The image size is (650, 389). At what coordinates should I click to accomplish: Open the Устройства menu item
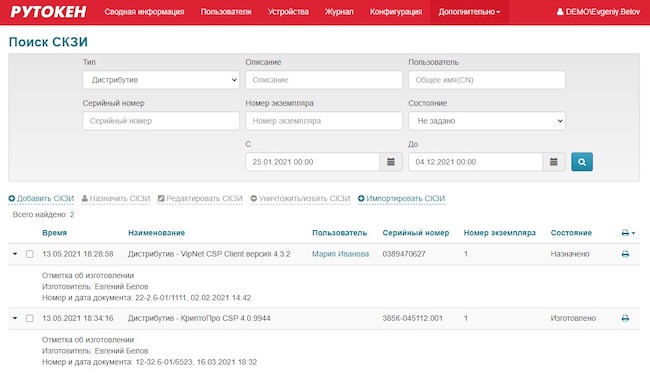tap(288, 12)
